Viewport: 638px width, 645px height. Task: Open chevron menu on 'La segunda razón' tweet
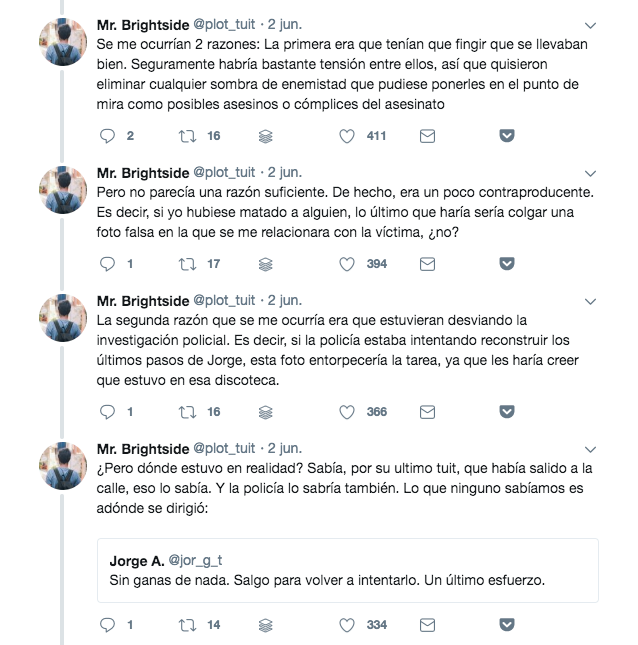coord(590,302)
